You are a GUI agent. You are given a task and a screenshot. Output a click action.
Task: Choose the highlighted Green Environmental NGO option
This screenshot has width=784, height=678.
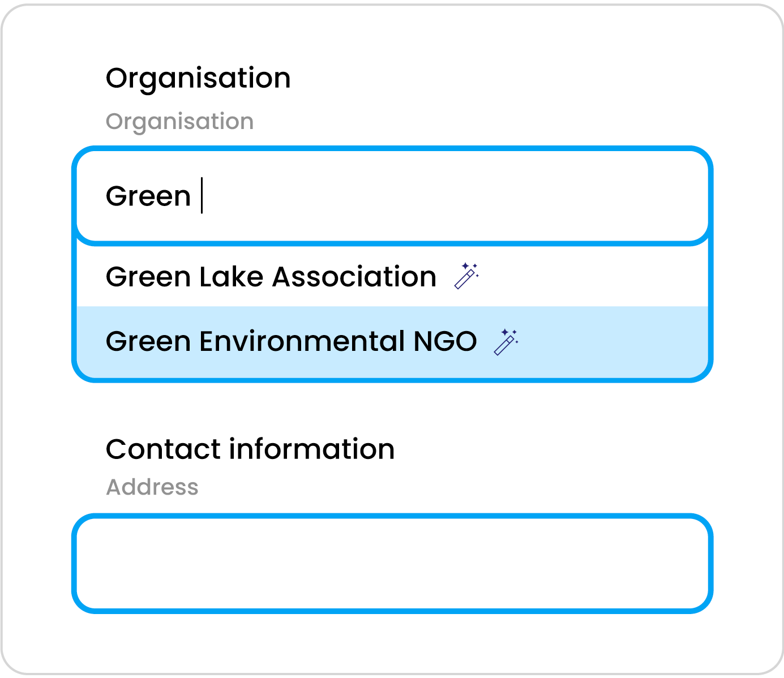coord(291,342)
